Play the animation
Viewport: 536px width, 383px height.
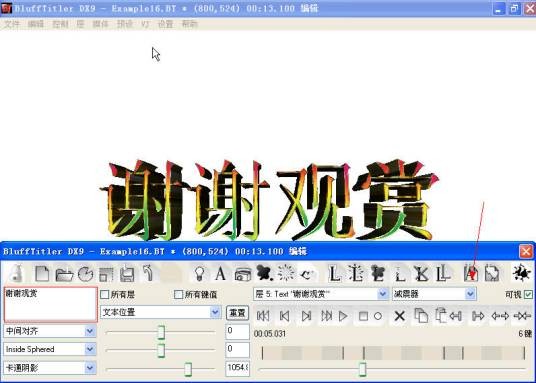[343, 316]
